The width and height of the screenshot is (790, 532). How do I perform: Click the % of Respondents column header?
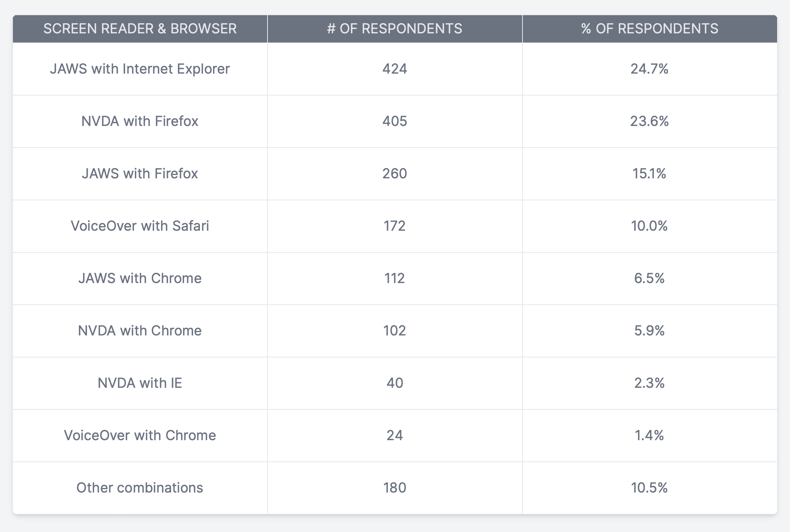(x=650, y=29)
